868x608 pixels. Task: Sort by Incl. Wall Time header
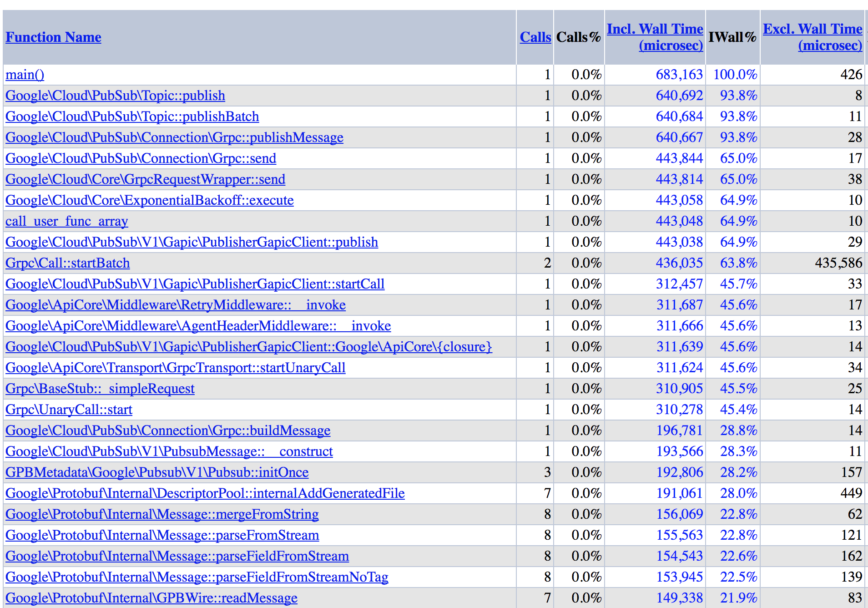(655, 37)
